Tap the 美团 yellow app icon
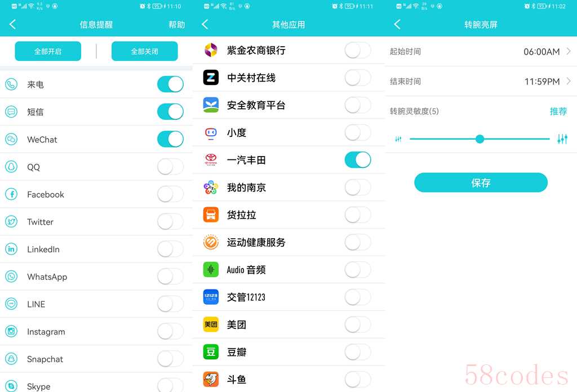The width and height of the screenshot is (577, 392). (x=211, y=324)
